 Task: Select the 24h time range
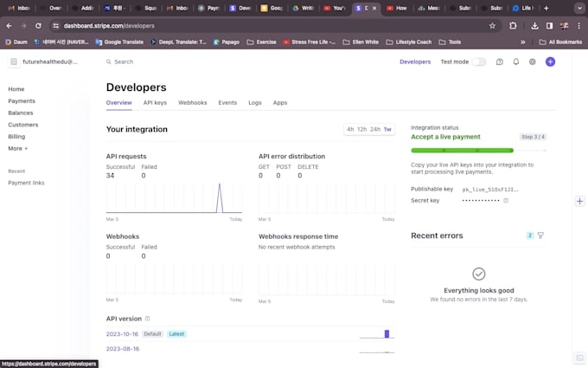pos(375,129)
